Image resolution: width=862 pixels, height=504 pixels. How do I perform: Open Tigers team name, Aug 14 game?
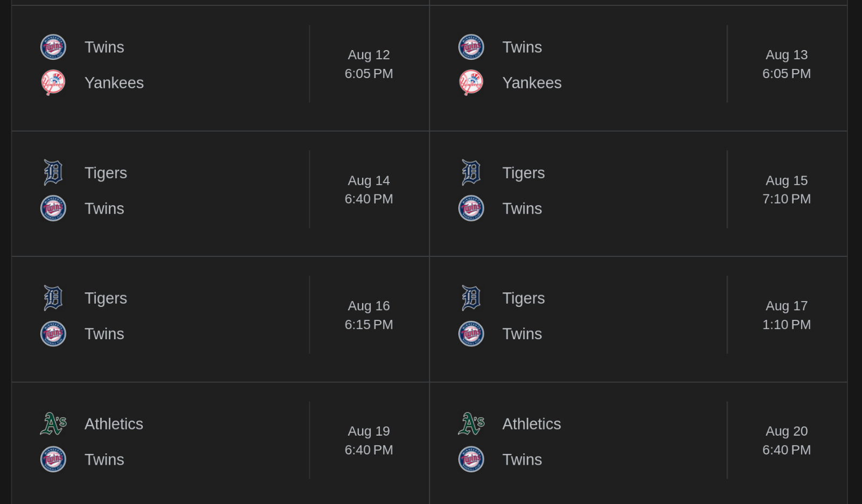106,173
